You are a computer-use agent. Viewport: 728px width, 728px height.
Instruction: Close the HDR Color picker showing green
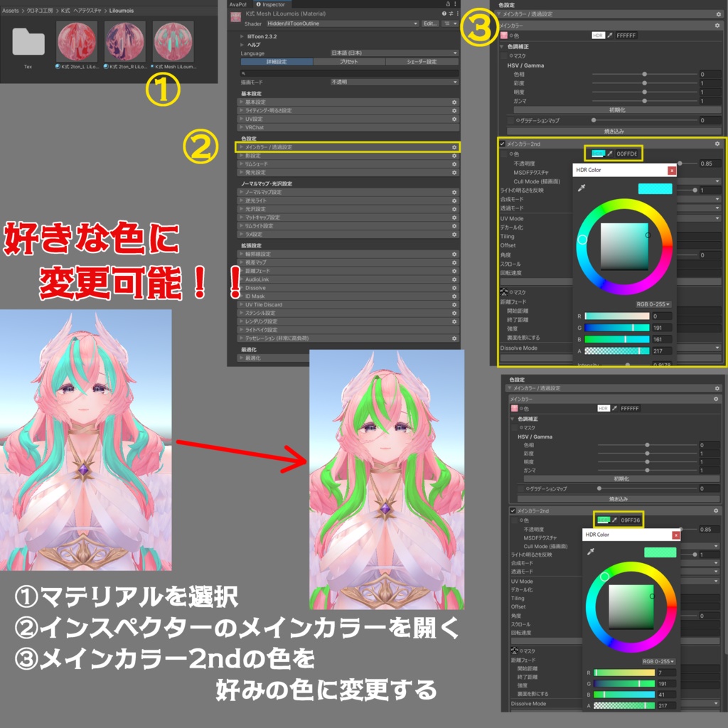click(x=676, y=535)
